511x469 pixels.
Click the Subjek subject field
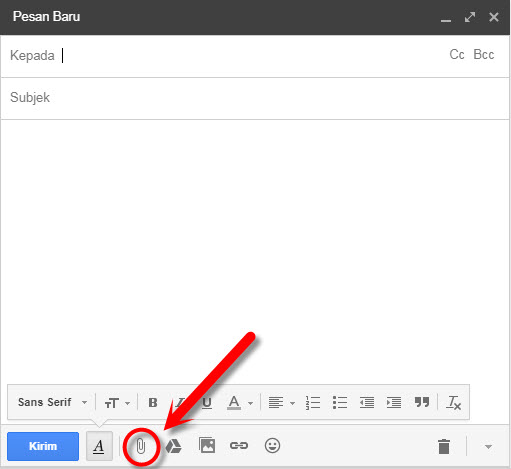pyautogui.click(x=255, y=98)
